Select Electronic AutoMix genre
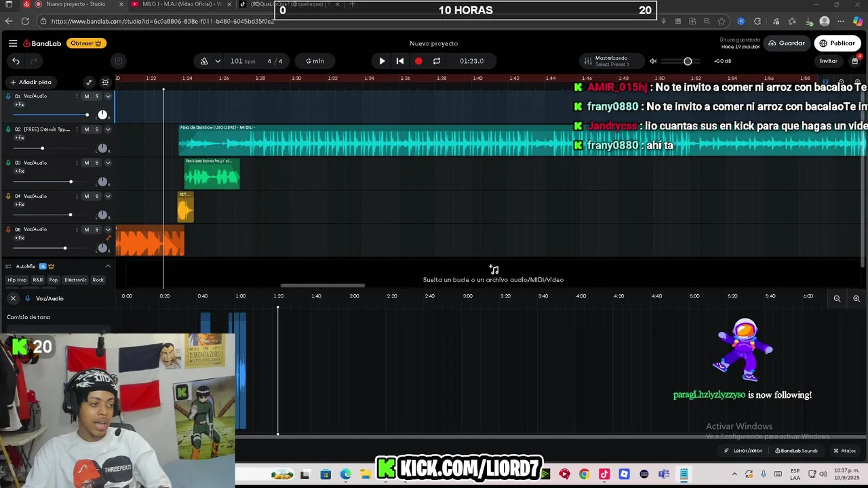The image size is (868, 488). tap(75, 280)
